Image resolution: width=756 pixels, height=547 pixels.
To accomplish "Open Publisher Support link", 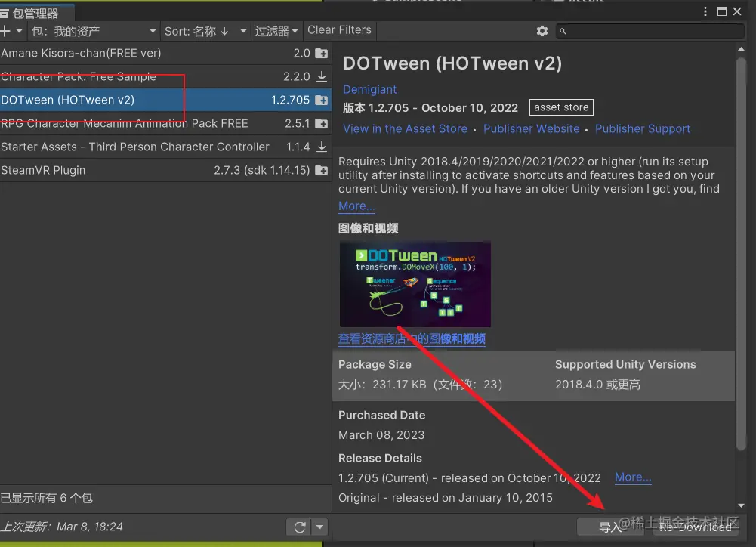I will (642, 128).
